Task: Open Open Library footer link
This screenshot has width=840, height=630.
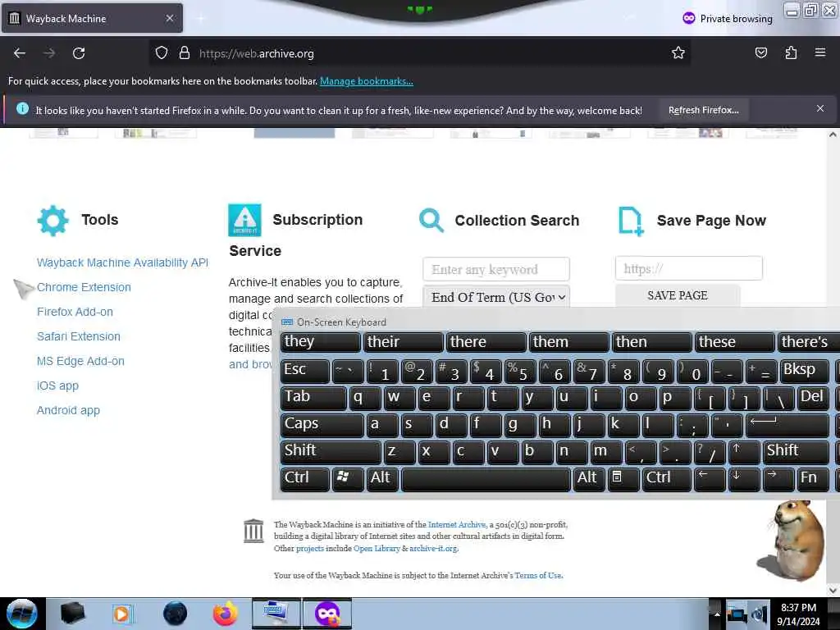Action: 377,549
